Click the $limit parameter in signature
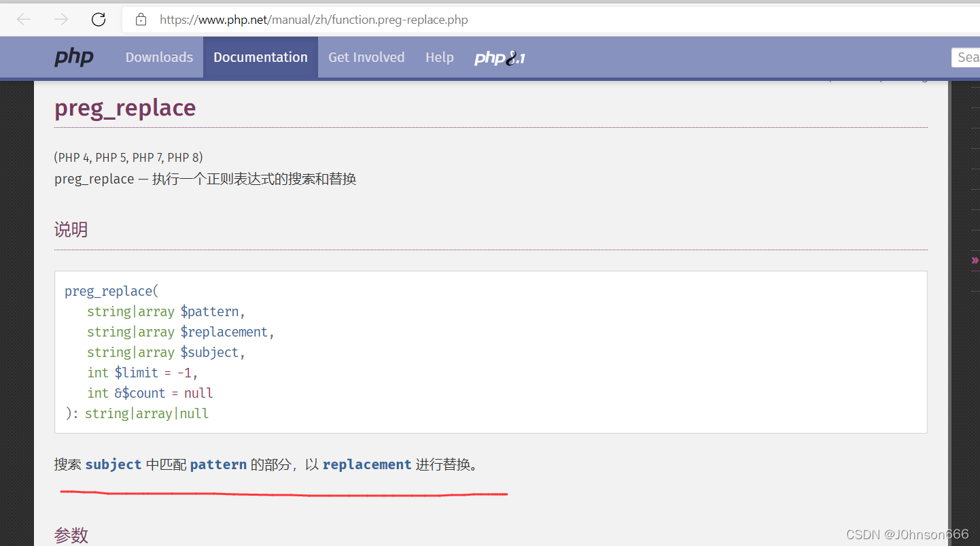Image resolution: width=980 pixels, height=546 pixels. (x=136, y=373)
